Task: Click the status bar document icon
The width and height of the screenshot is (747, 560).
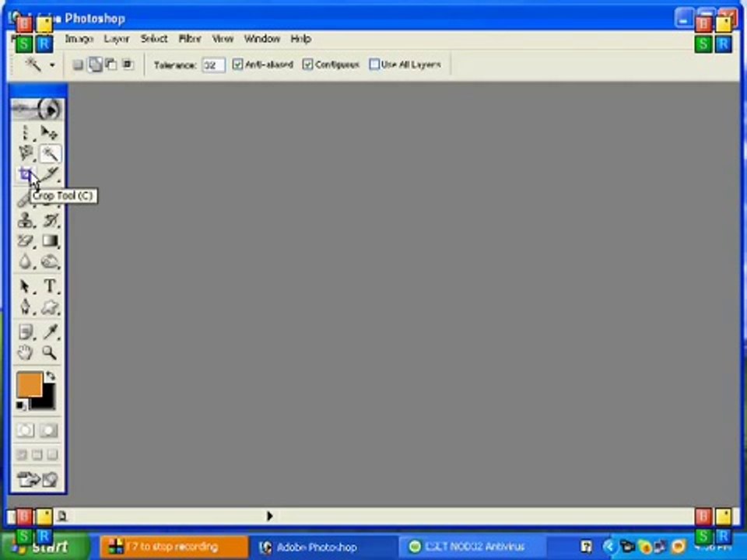Action: point(62,516)
